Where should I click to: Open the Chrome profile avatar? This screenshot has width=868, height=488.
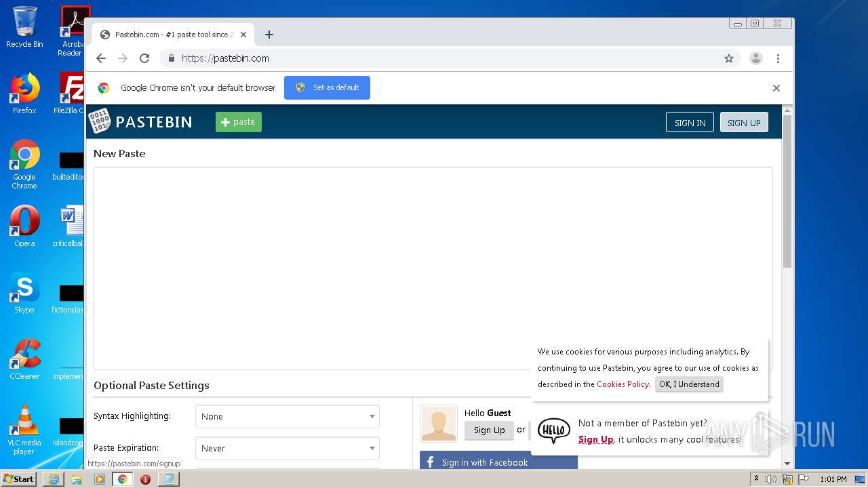[x=756, y=58]
